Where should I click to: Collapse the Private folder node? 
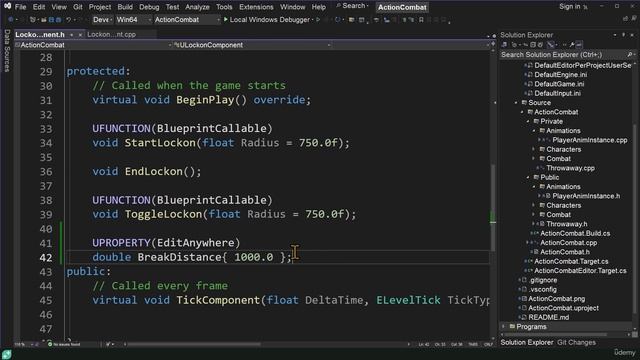point(528,121)
